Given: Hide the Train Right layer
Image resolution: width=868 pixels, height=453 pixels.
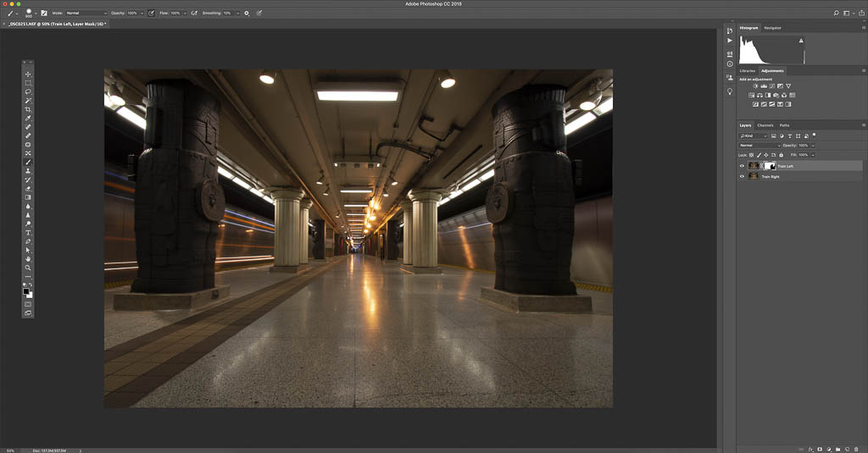Looking at the screenshot, I should click(x=742, y=177).
